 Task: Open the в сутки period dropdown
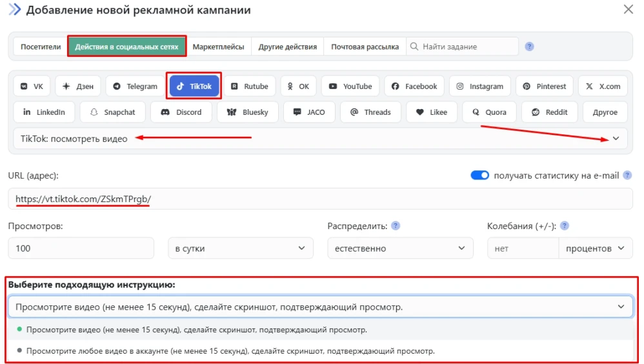241,248
